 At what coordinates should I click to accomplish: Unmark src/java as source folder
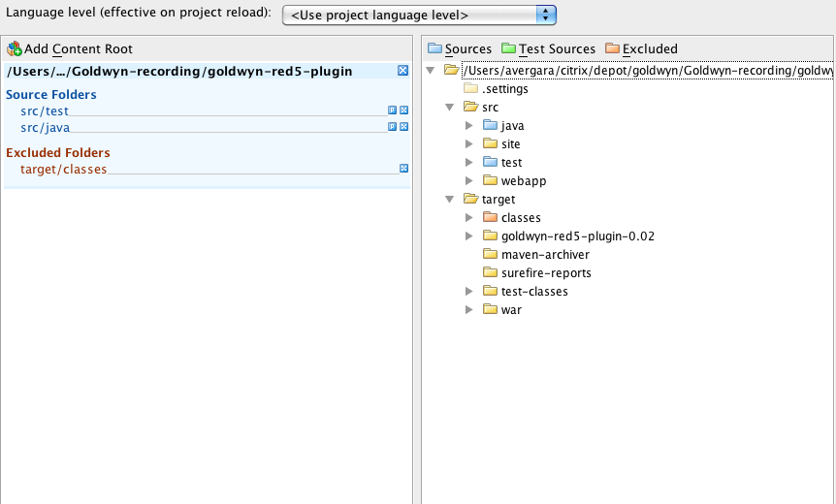pos(403,127)
